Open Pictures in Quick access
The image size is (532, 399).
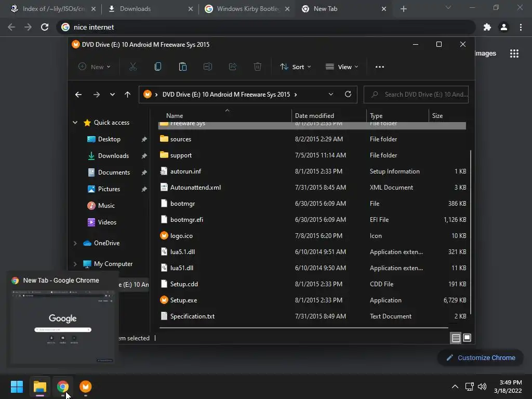(x=109, y=189)
